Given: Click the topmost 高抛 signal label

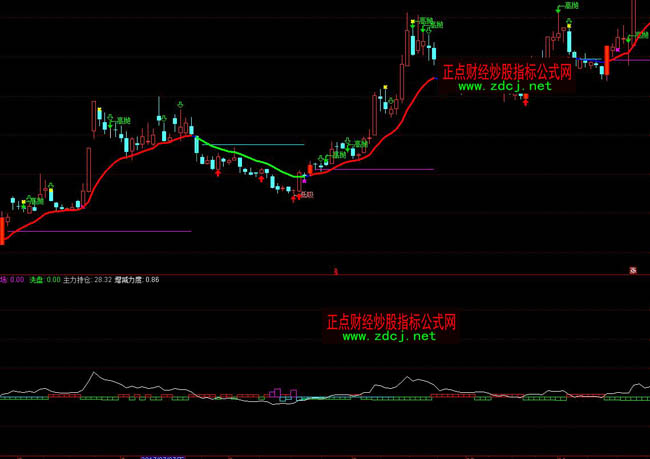Looking at the screenshot, I should click(572, 6).
